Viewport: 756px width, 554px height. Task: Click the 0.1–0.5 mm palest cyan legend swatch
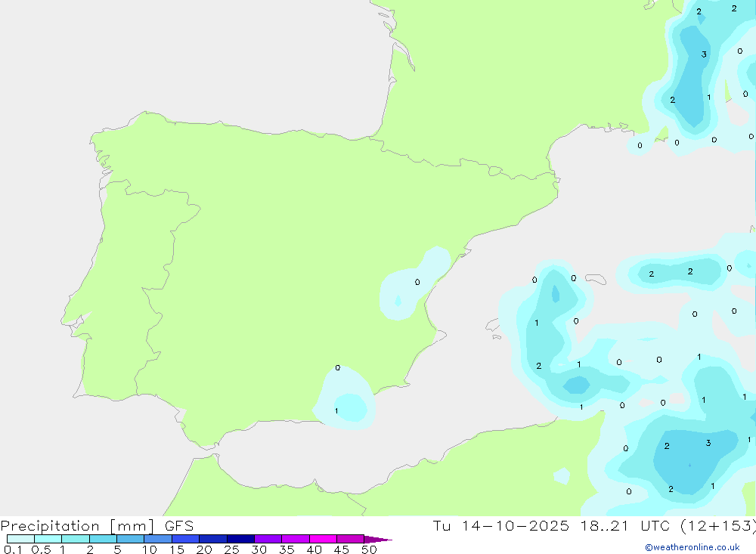[x=20, y=539]
